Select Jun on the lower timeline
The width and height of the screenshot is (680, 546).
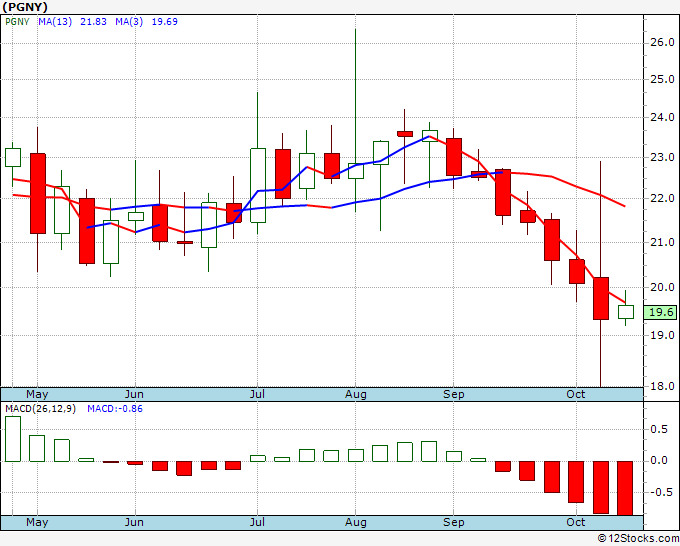[134, 522]
